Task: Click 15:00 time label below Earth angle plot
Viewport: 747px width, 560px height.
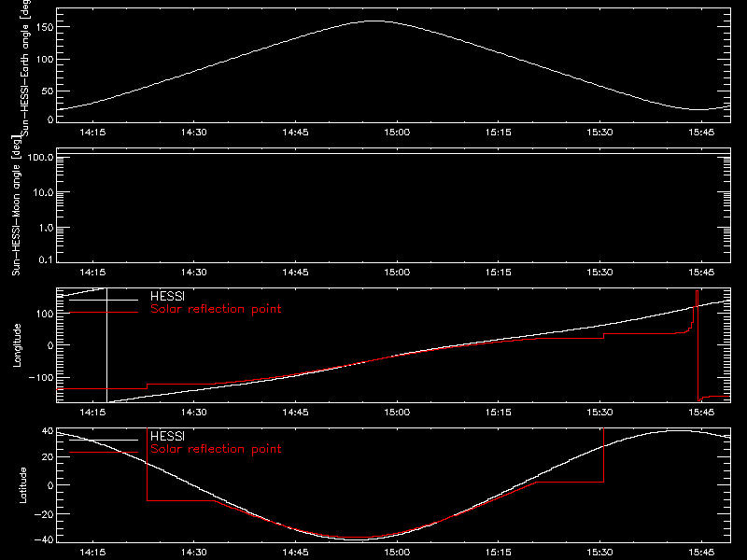Action: point(397,133)
